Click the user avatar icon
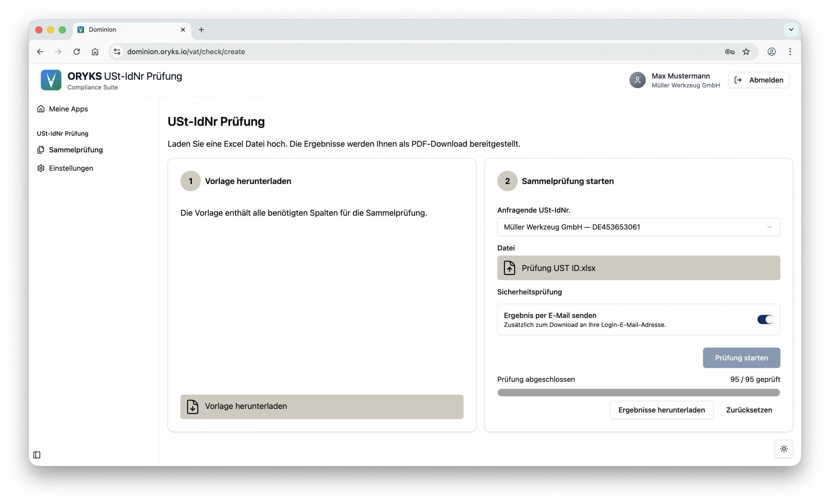This screenshot has width=830, height=504. pos(637,80)
